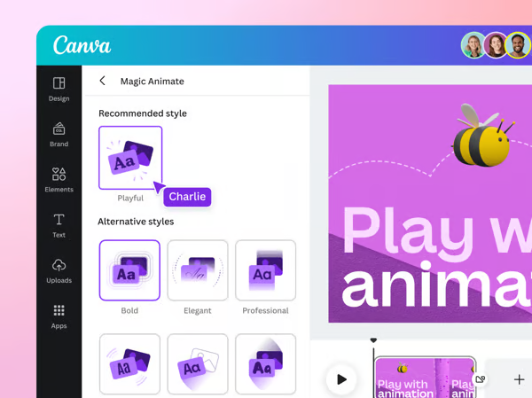532x398 pixels.
Task: Open the Design panel in sidebar
Action: [59, 89]
